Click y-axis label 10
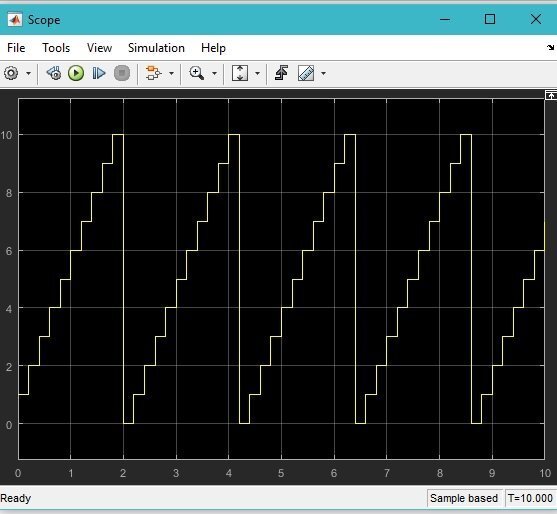Screen dimensions: 557x514 [x=6, y=135]
